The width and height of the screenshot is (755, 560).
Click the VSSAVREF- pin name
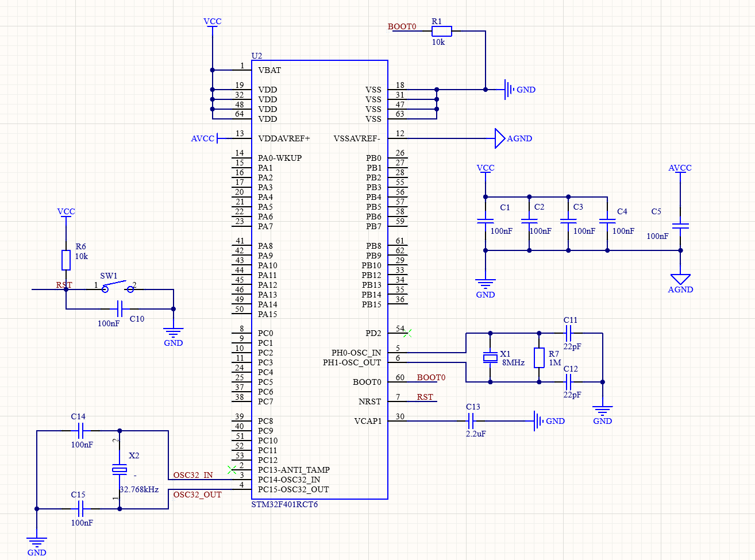357,138
